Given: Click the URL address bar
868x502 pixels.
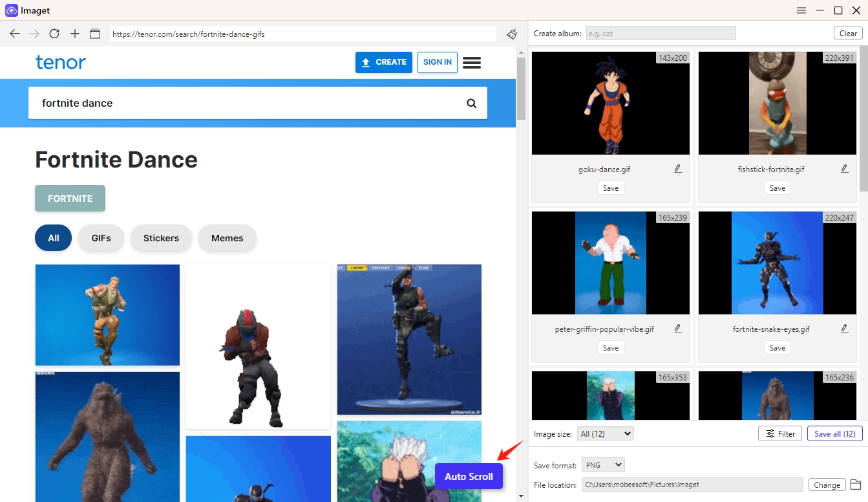Looking at the screenshot, I should click(303, 34).
